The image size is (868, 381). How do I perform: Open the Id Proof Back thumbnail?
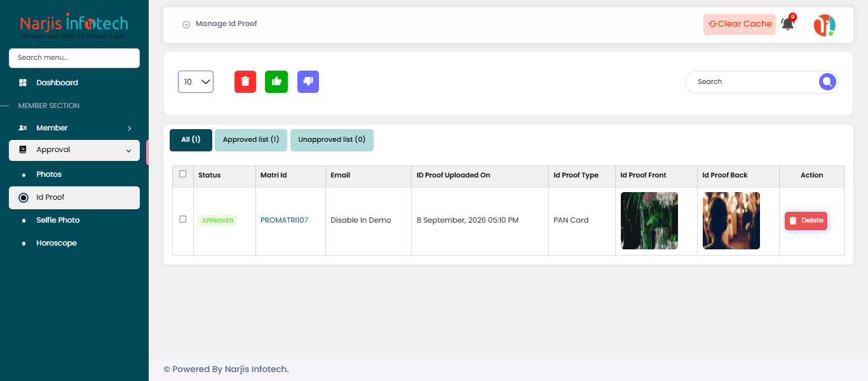point(731,221)
